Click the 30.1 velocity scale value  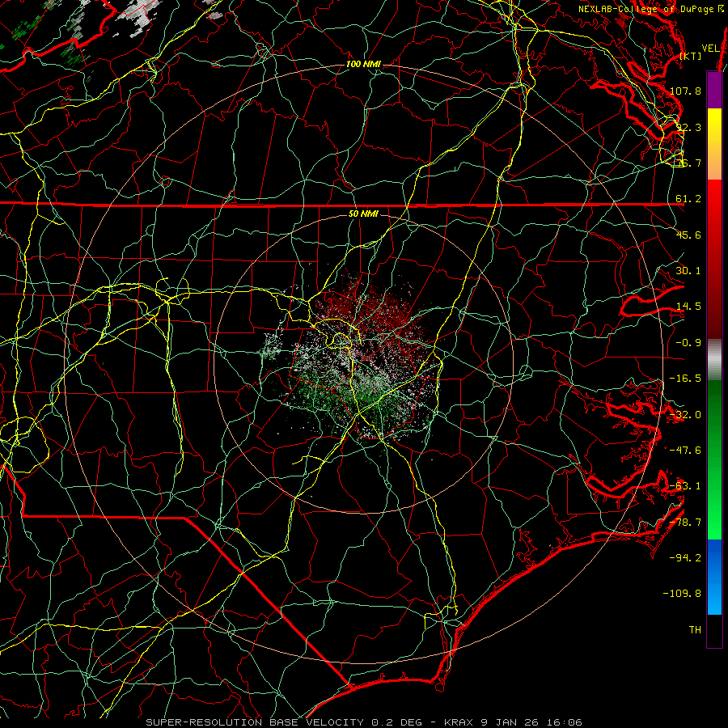point(688,271)
